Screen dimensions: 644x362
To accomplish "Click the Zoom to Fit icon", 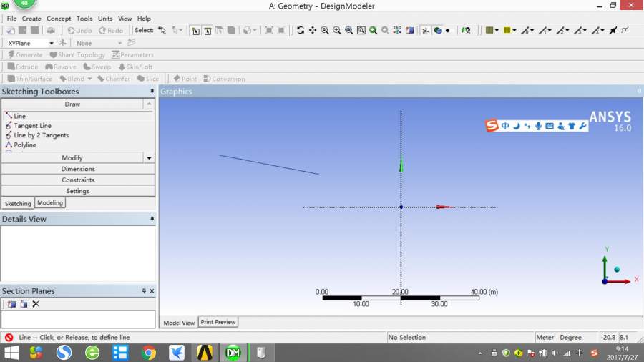I will (348, 30).
